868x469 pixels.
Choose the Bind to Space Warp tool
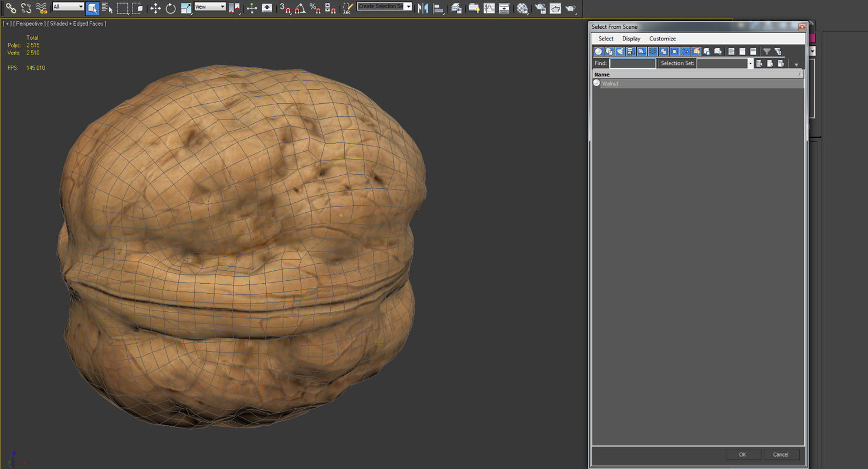[x=42, y=8]
